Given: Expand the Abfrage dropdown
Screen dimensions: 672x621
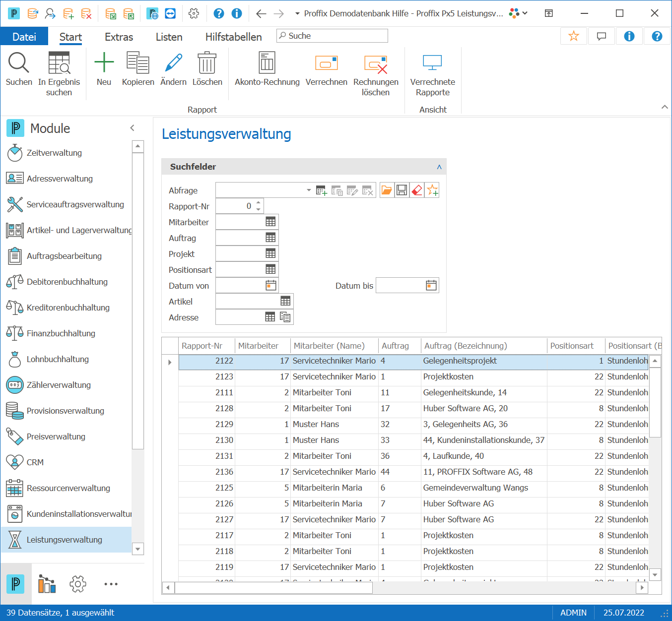Looking at the screenshot, I should pyautogui.click(x=309, y=190).
